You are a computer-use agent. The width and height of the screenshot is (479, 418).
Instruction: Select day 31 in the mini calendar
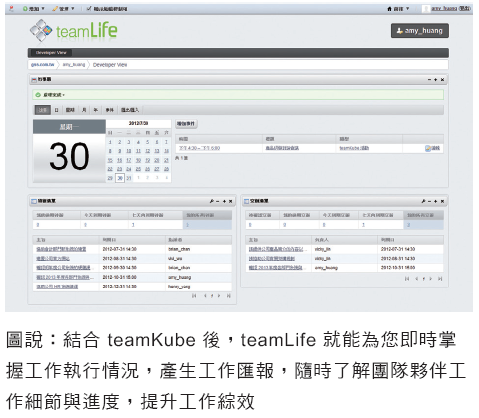pos(129,178)
